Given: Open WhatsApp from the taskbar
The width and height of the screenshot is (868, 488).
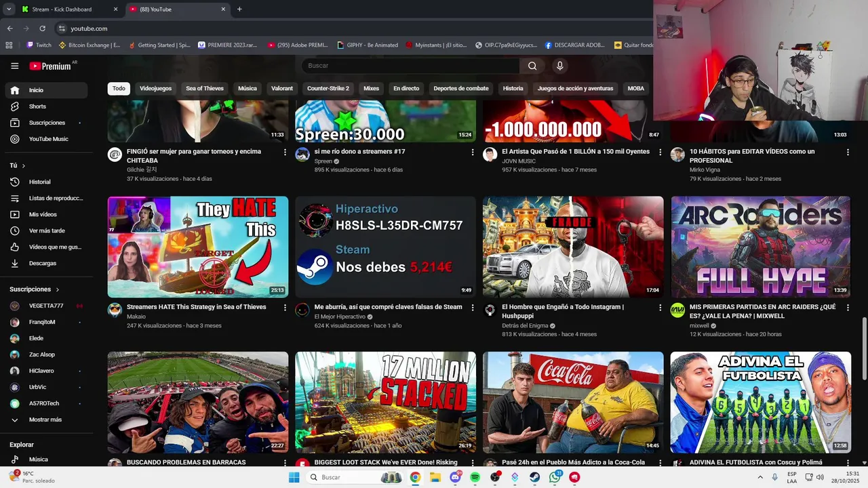Looking at the screenshot, I should [x=555, y=477].
